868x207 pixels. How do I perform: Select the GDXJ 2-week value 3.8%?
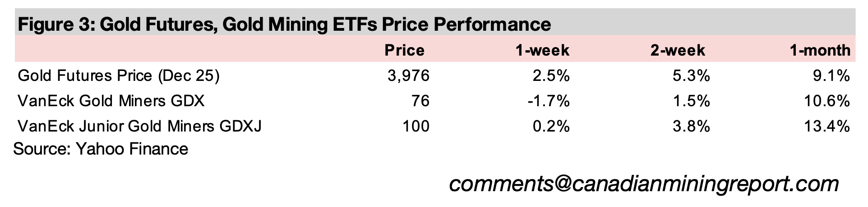click(x=691, y=126)
